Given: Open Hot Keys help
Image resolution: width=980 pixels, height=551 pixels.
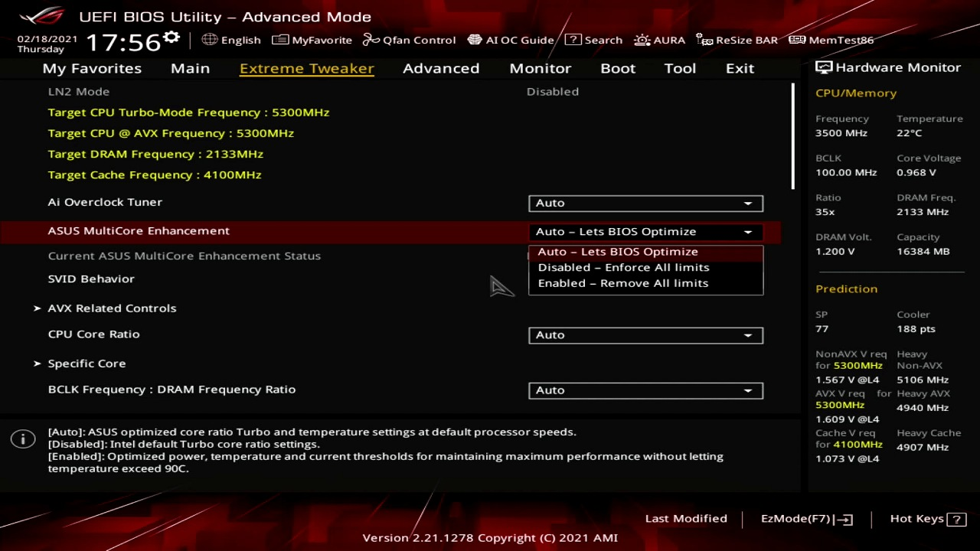Looking at the screenshot, I should (928, 519).
